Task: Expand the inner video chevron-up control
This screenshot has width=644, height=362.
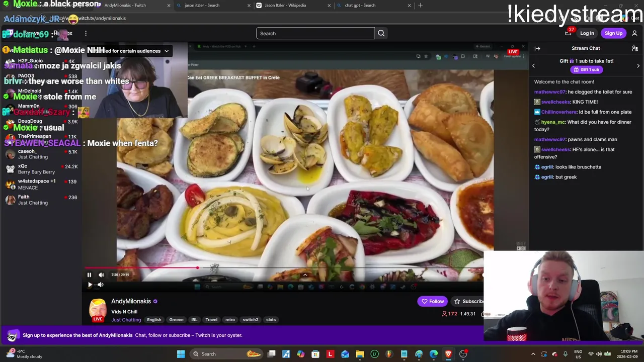Action: coord(305,275)
